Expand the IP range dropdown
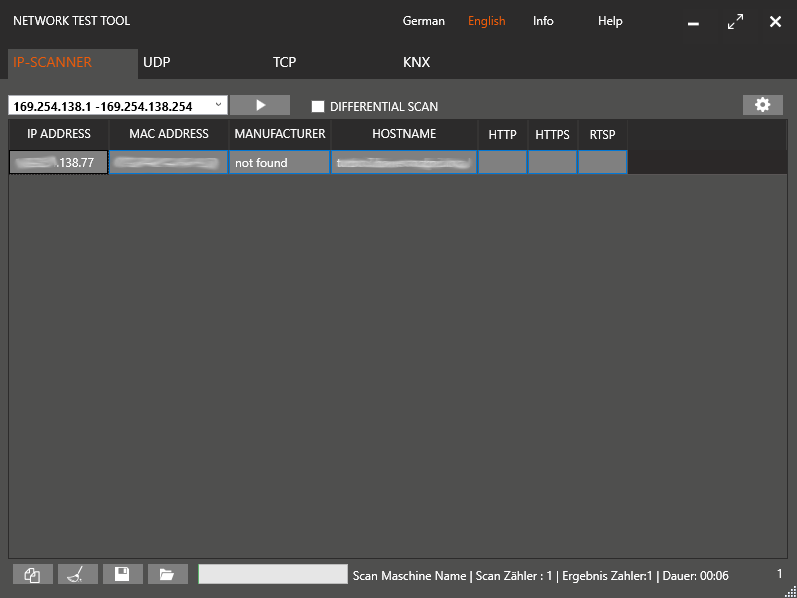This screenshot has width=797, height=598. pyautogui.click(x=219, y=105)
